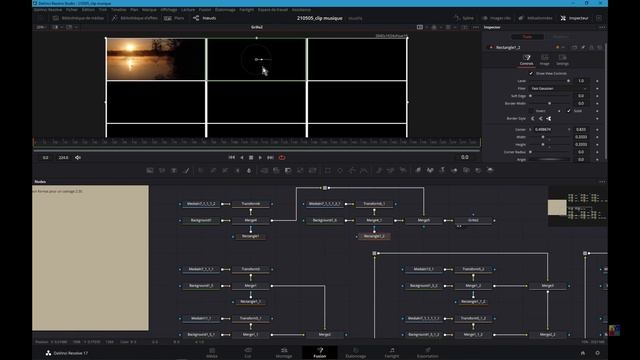Enable the Invert checkbox
Screen dimensions: 640x360
[x=531, y=111]
